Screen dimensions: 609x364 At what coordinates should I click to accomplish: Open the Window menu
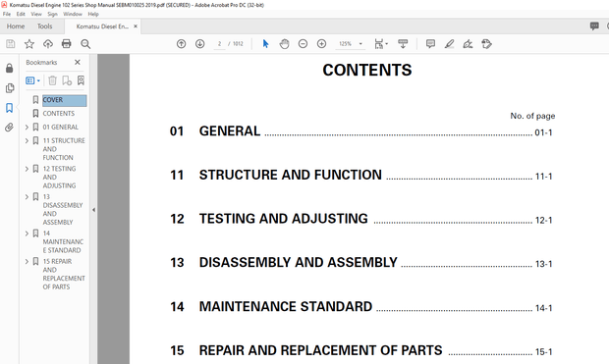click(x=73, y=14)
